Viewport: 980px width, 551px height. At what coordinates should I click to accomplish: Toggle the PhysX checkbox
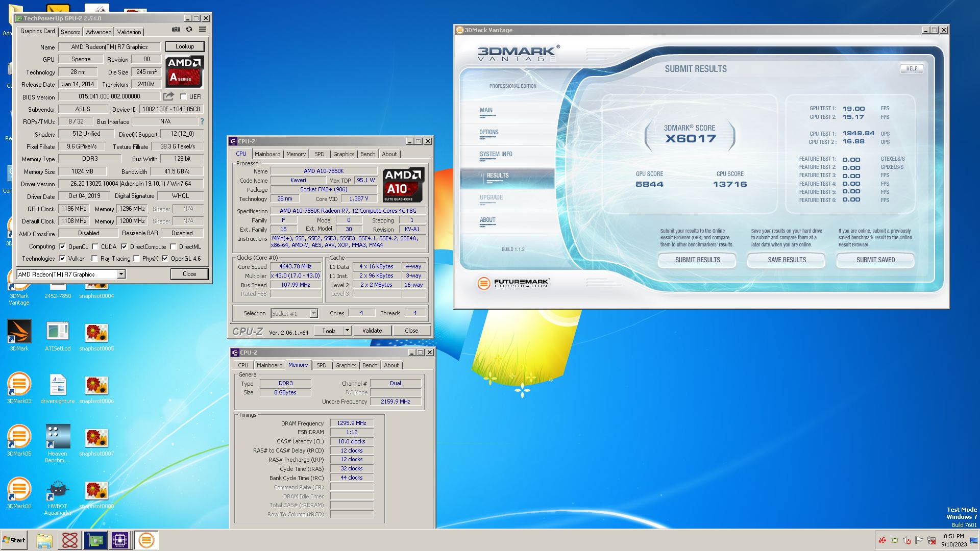click(x=136, y=259)
